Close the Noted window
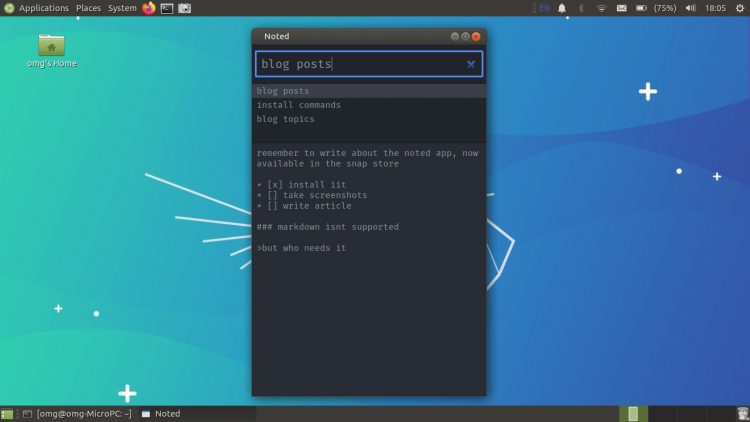Screen dimensions: 750x422 [x=476, y=36]
